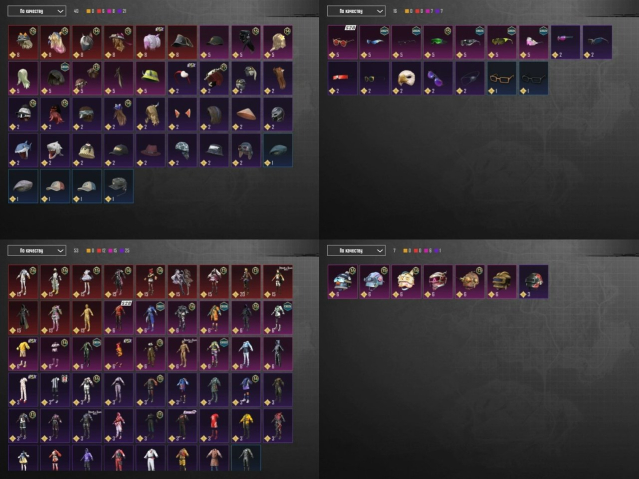The height and width of the screenshot is (479, 639).
Task: Choose the orange fox ears headwear
Action: coord(182,115)
